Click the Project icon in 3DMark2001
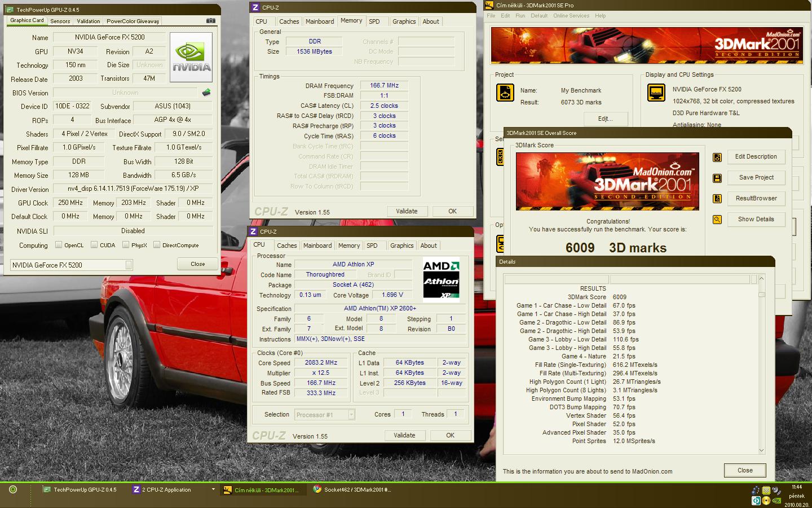Screen dimensions: 812x508 505,92
